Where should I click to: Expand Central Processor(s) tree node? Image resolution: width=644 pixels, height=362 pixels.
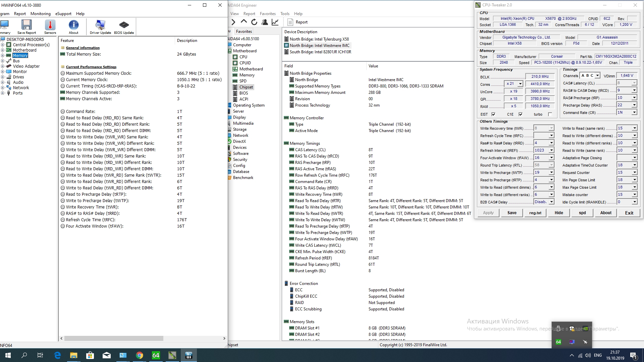(x=3, y=45)
